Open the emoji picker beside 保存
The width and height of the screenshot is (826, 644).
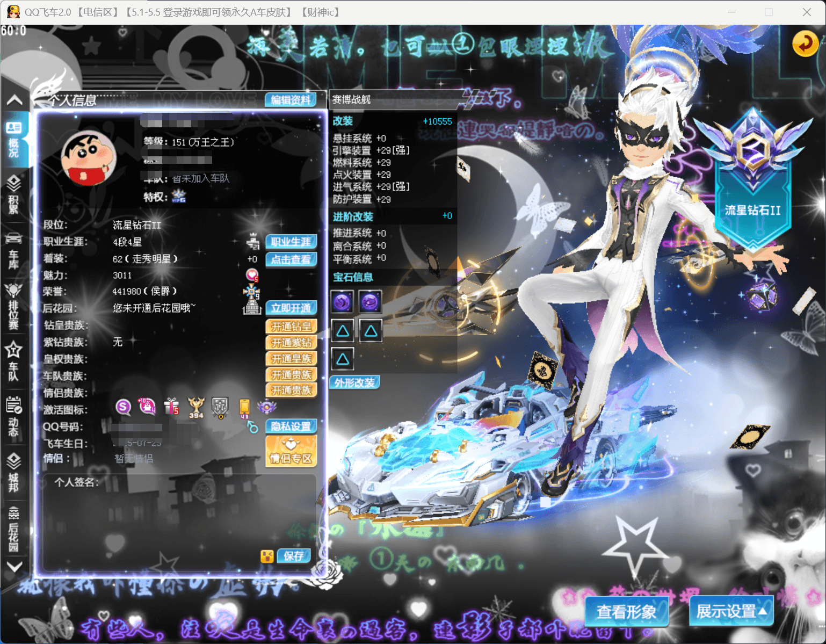tap(267, 556)
